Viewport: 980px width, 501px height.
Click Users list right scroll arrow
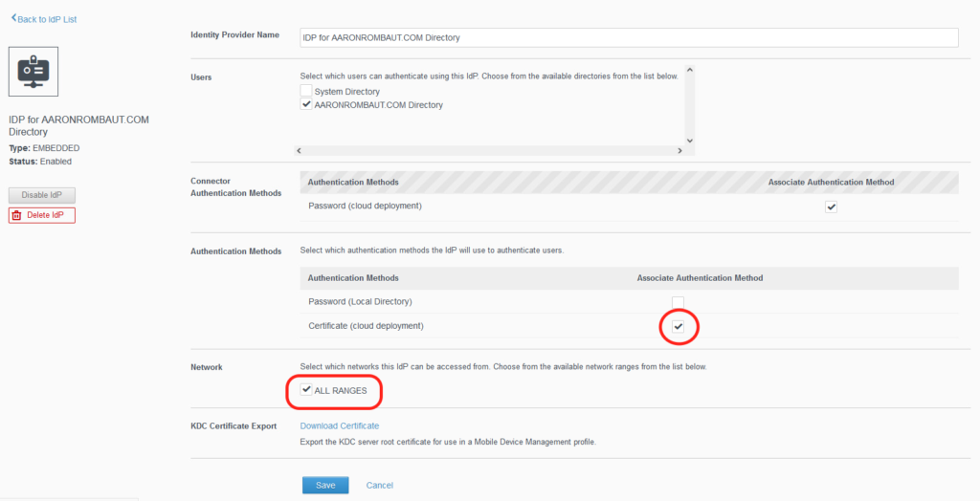tap(679, 151)
